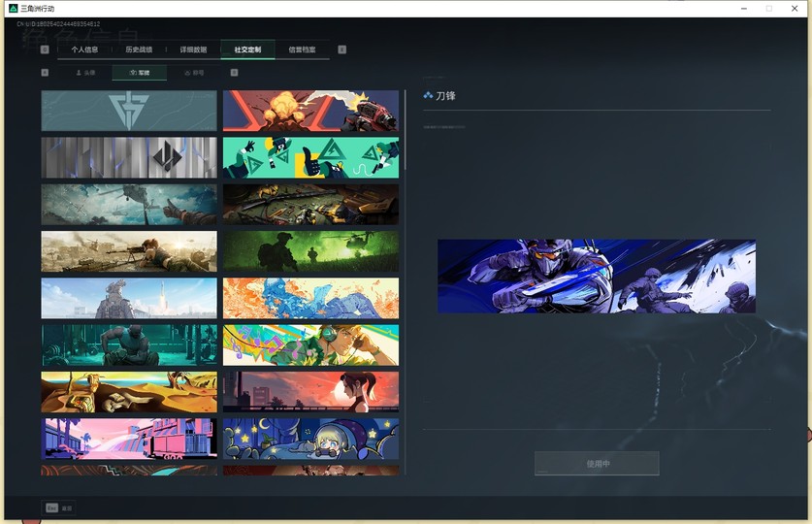The width and height of the screenshot is (812, 524).
Task: Select the 军牌 dog tag sub-tab
Action: tap(140, 73)
